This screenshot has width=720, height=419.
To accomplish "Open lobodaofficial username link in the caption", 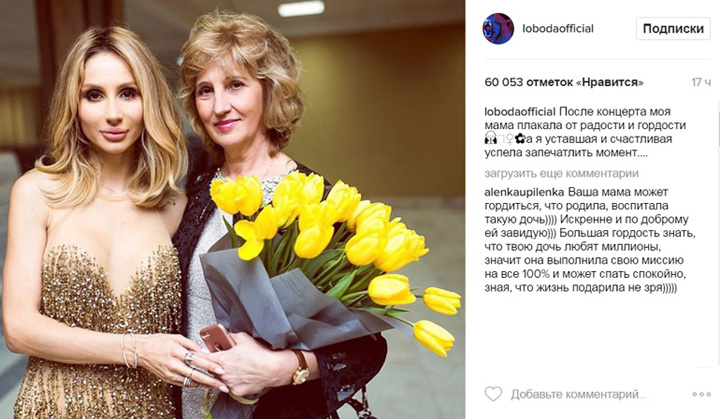I will click(519, 110).
